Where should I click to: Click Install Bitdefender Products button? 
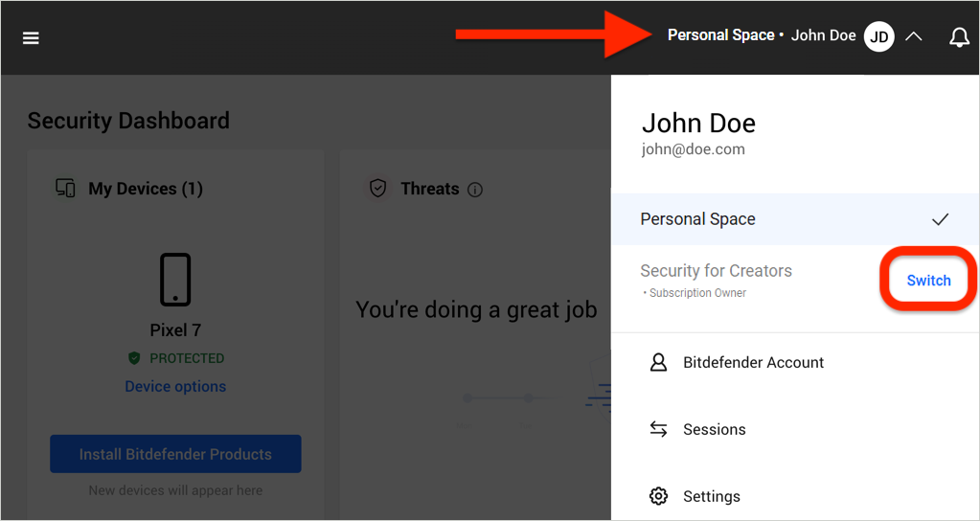click(175, 454)
